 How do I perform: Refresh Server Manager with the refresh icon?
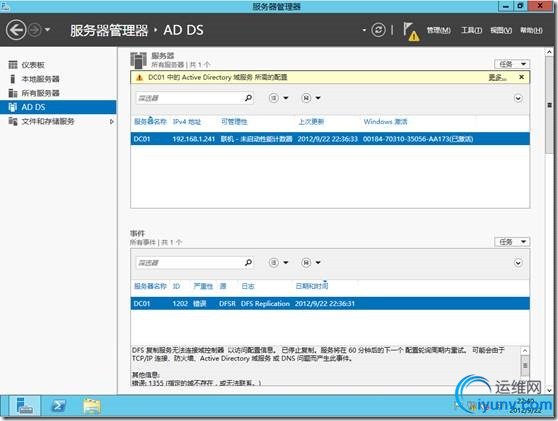(x=378, y=30)
